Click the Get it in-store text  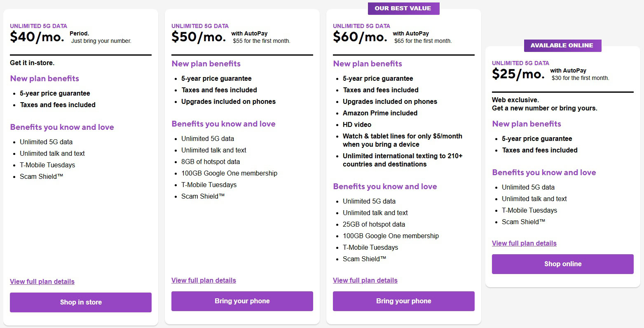(x=32, y=63)
